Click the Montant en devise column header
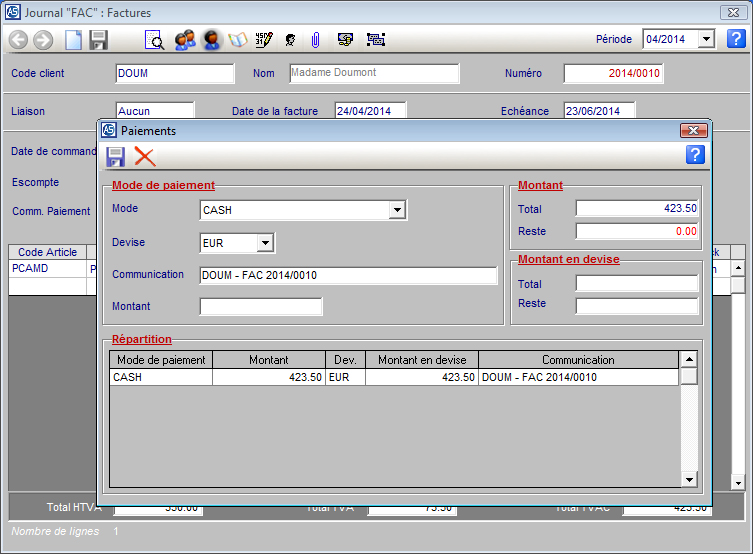Image resolution: width=753 pixels, height=554 pixels. tap(422, 360)
